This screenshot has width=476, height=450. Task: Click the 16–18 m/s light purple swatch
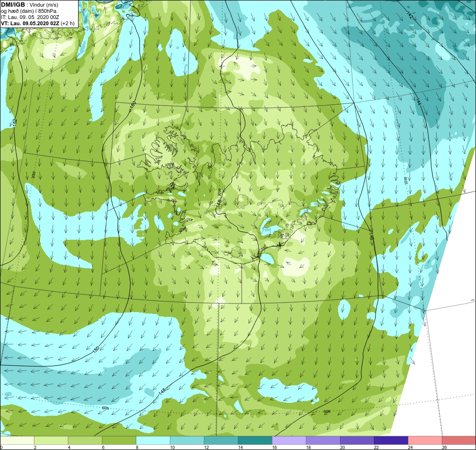pyautogui.click(x=289, y=440)
